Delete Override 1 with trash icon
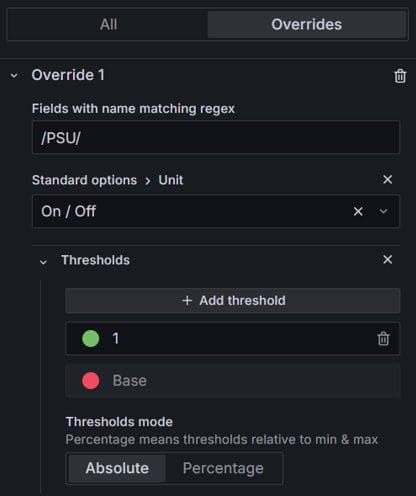The image size is (416, 496). [x=400, y=76]
